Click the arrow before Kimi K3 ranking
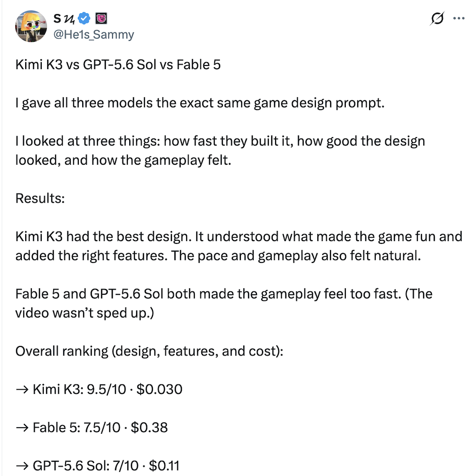 (22, 389)
